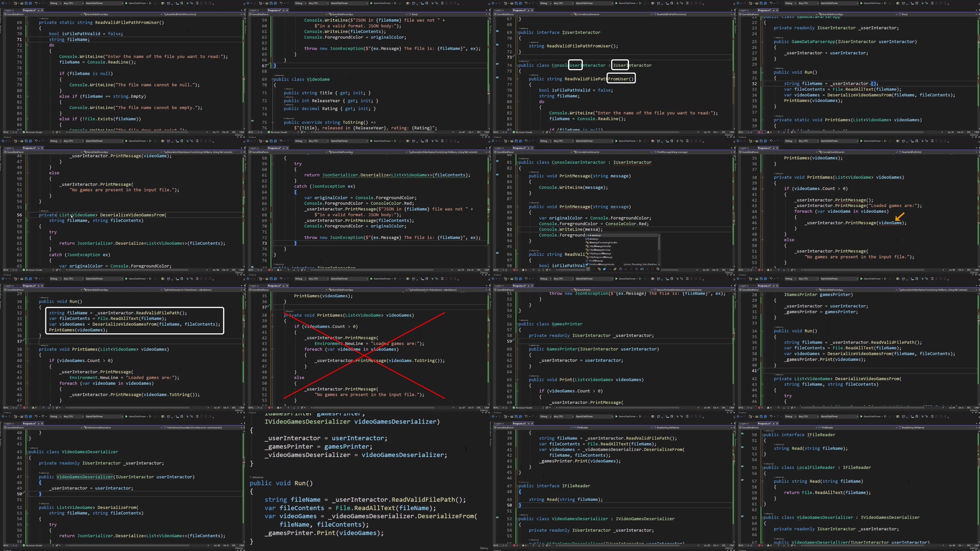The width and height of the screenshot is (980, 551).
Task: Toggle purple cube method filter in IntelliSense popup
Action: (x=637, y=269)
